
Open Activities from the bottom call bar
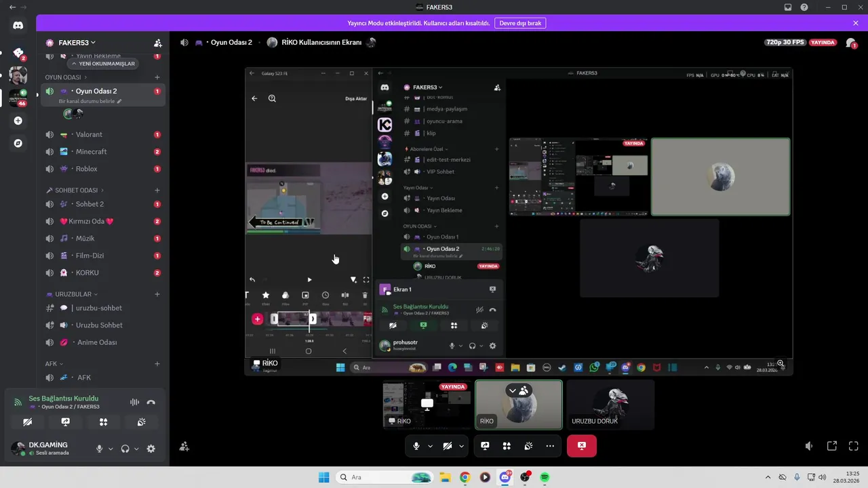507,446
